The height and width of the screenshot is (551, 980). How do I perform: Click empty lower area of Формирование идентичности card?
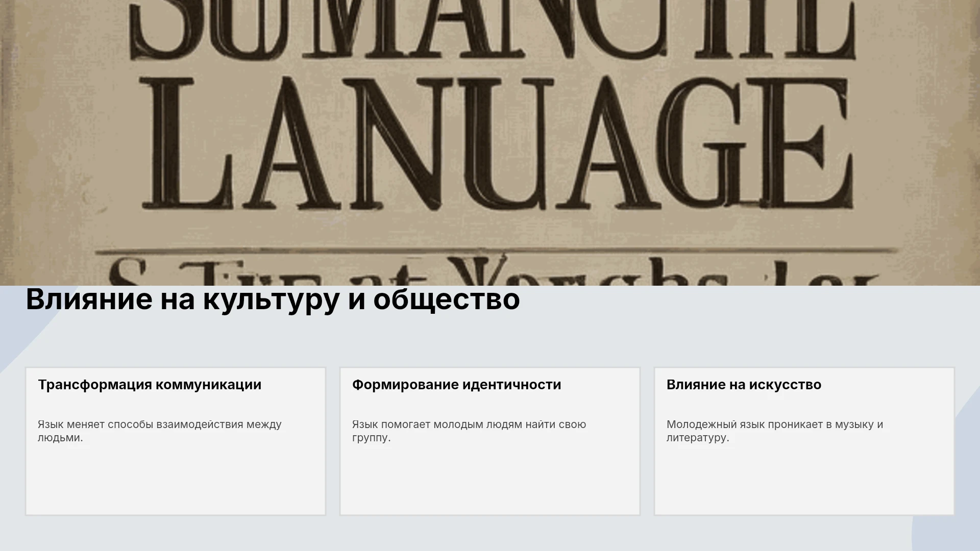[490, 480]
